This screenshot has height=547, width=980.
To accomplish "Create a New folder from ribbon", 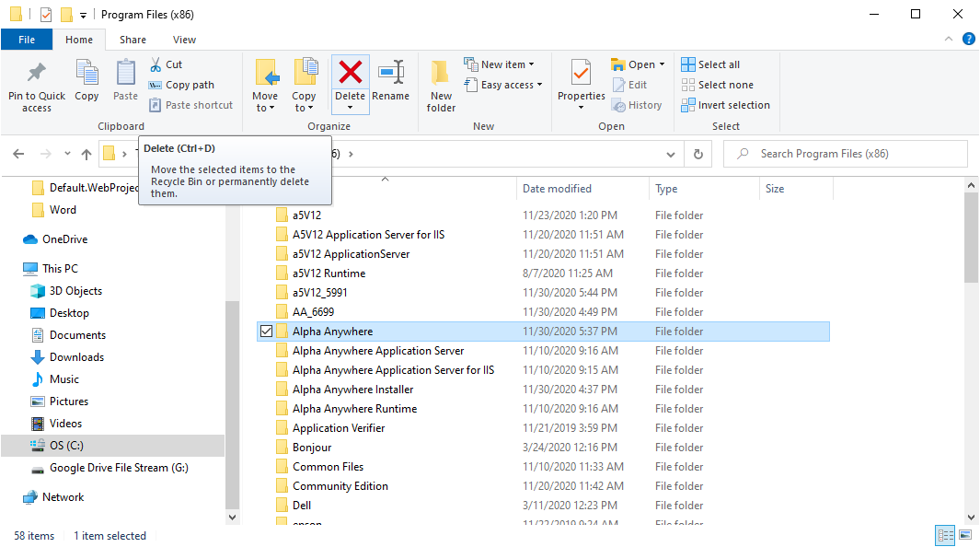I will tap(442, 87).
